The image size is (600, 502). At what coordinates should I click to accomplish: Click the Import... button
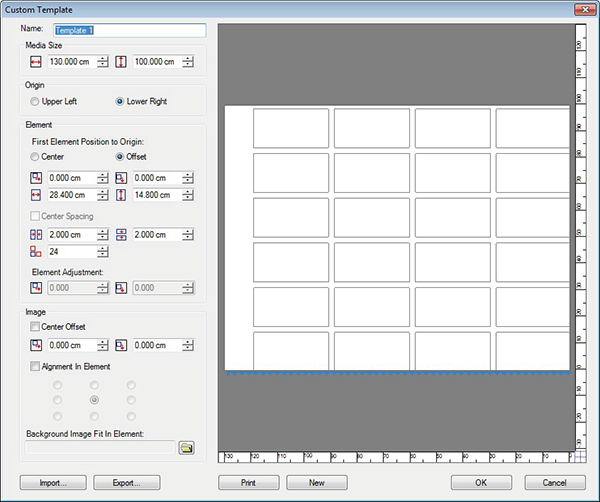point(54,482)
